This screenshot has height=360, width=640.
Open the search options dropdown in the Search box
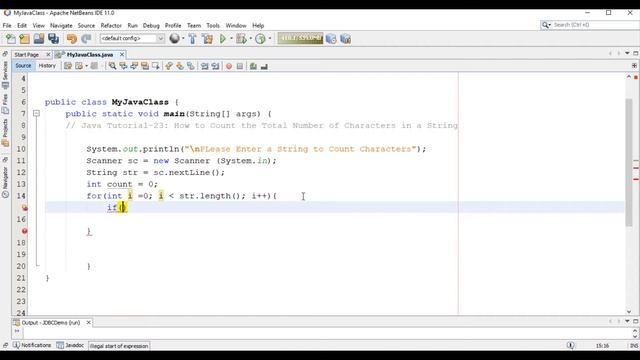[x=546, y=25]
